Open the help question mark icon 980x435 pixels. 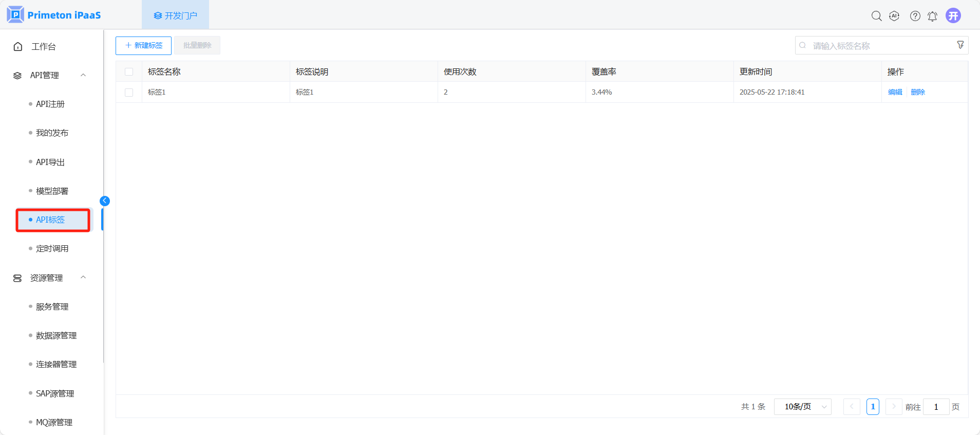(915, 16)
